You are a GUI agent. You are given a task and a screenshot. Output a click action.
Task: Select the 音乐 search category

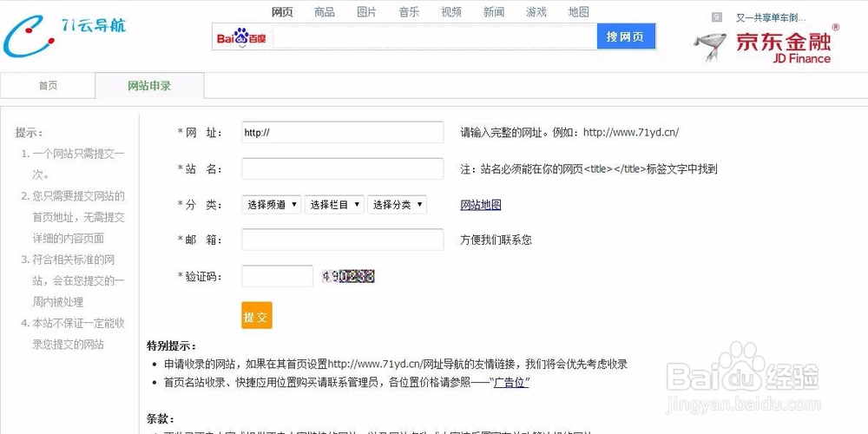click(409, 11)
